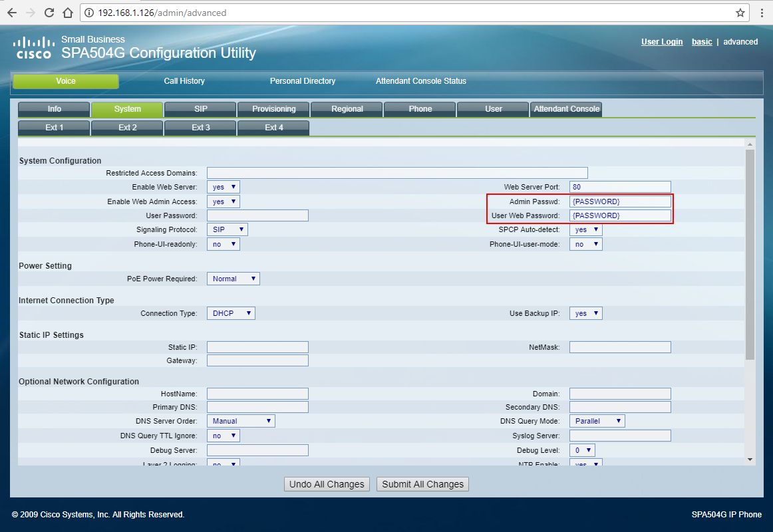Screen dimensions: 773x532
Task: Open the browser three-dot menu
Action: [762, 13]
